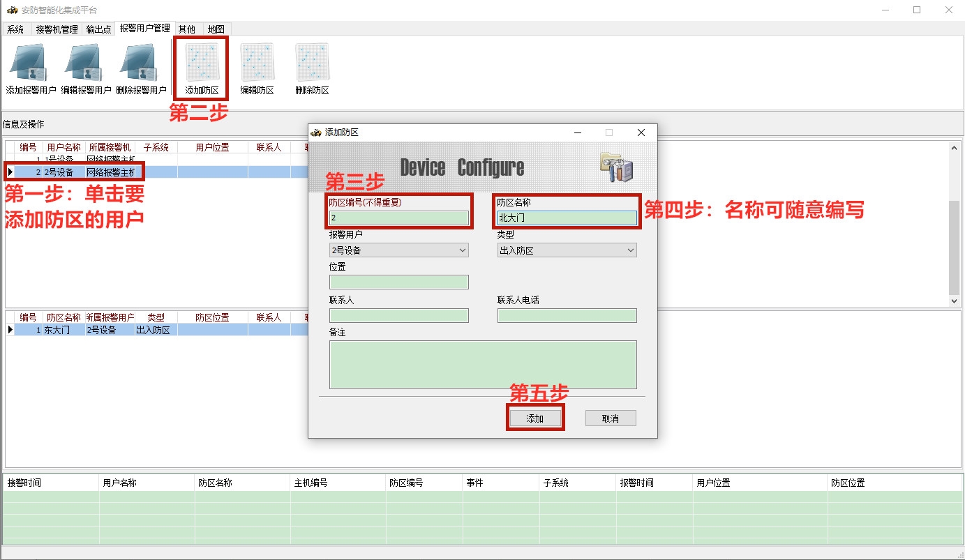Expand the 类型 dropdown showing 出入防区

click(567, 250)
